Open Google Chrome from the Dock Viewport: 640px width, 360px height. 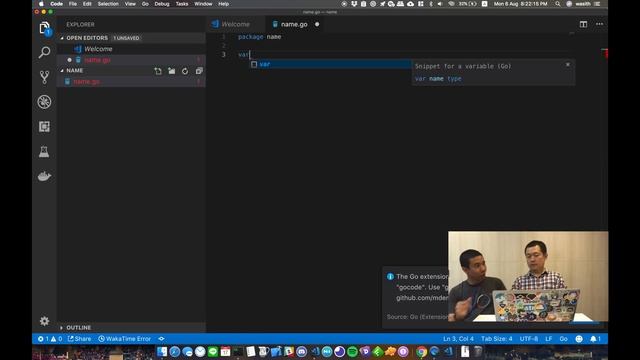[x=422, y=351]
